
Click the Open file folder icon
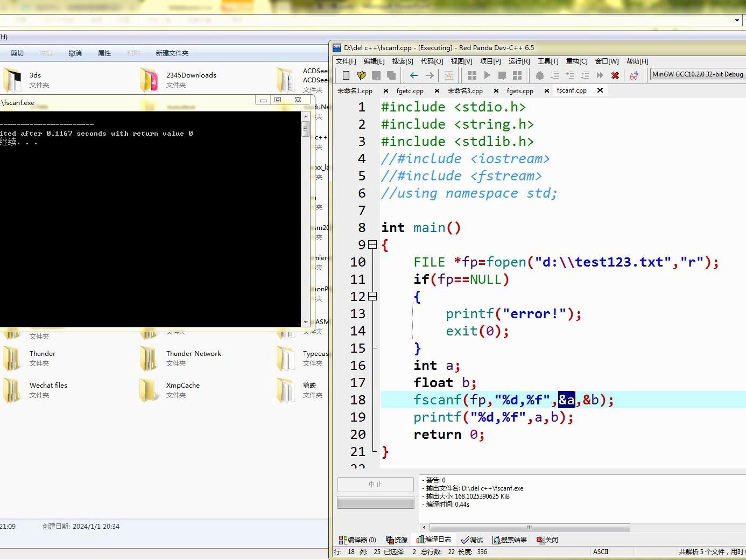(x=361, y=75)
